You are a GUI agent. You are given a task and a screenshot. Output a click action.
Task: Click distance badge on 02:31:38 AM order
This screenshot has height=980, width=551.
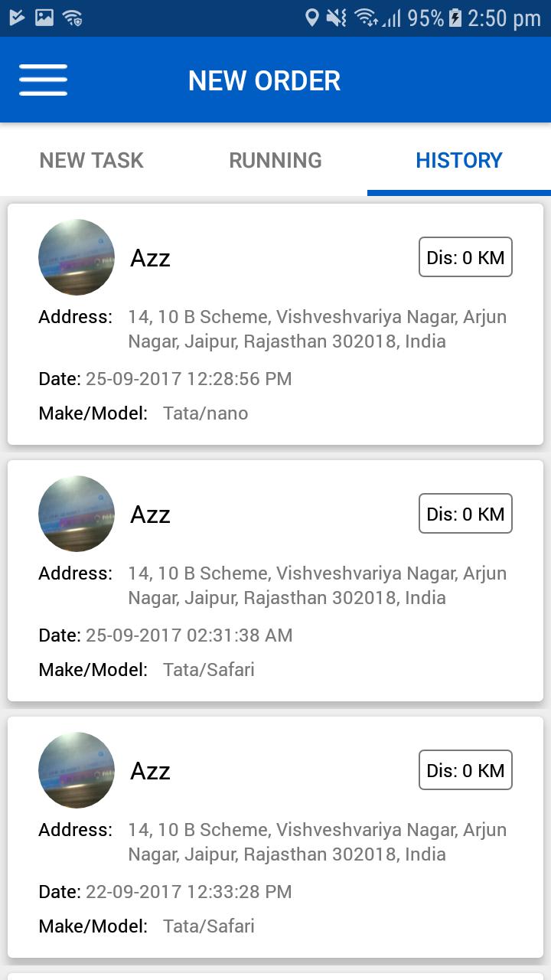click(465, 514)
